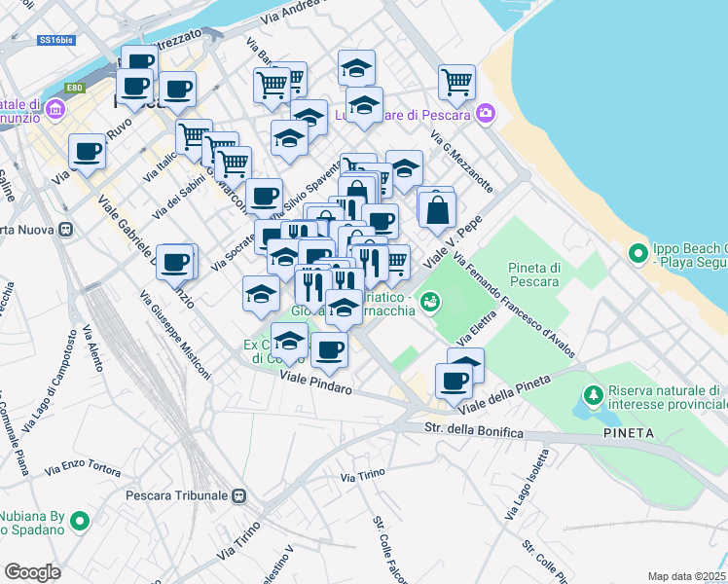
Task: Click the front cafe marker near the river
Action: pyautogui.click(x=134, y=88)
